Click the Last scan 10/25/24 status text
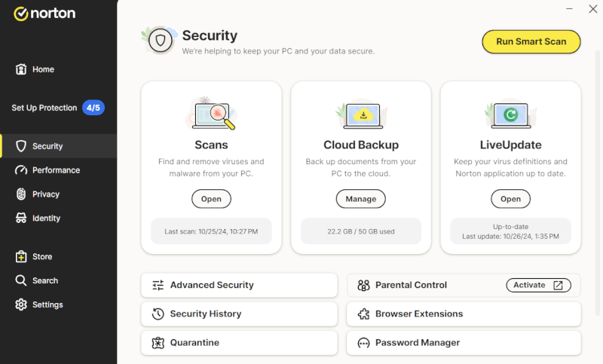The height and width of the screenshot is (364, 603). point(211,231)
